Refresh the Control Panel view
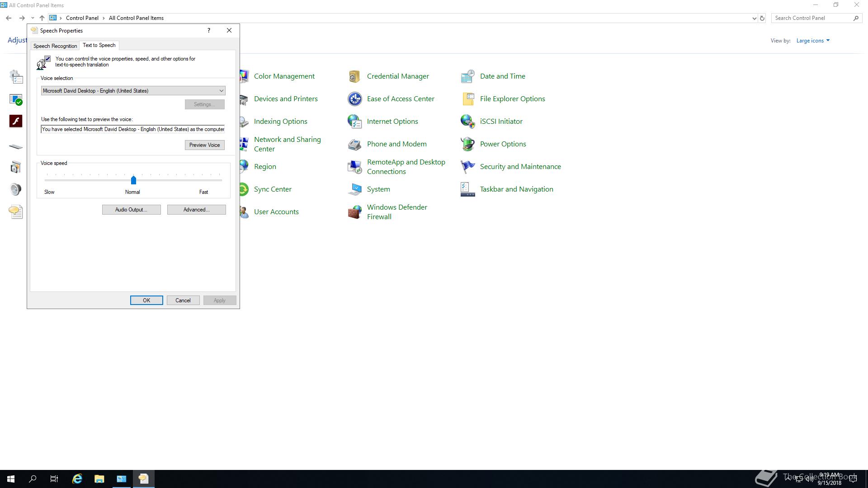Viewport: 868px width, 488px height. click(762, 18)
